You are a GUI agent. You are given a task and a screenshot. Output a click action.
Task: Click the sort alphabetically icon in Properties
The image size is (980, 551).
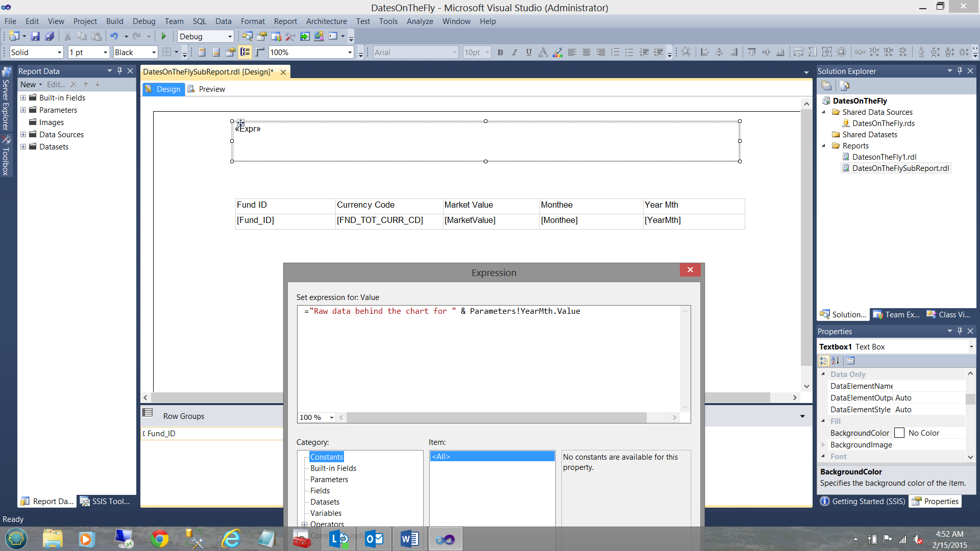point(836,361)
